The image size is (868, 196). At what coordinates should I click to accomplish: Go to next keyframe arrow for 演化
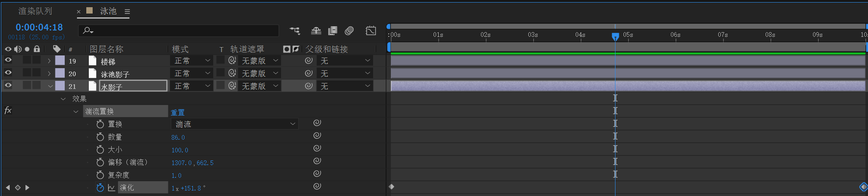coord(27,188)
